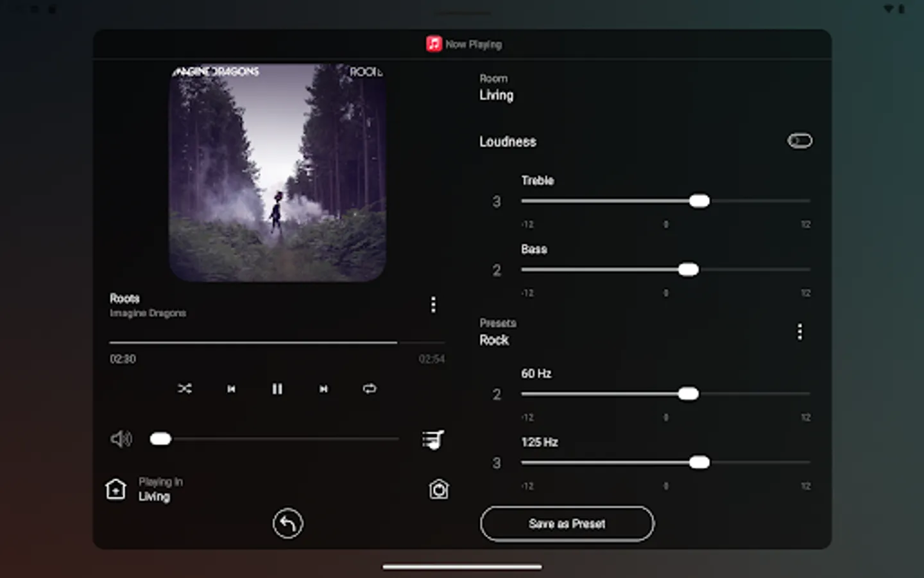Pause the current song
924x578 pixels.
click(277, 389)
